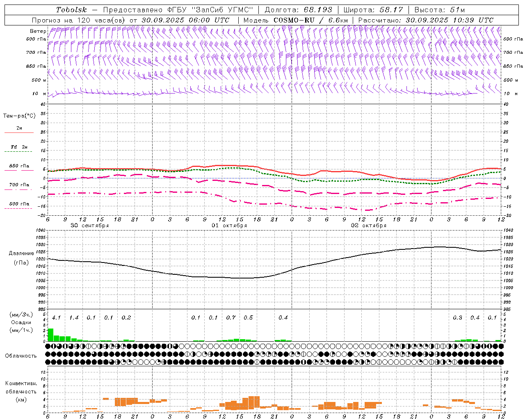Click the "Тем-ра(°C)" axis label
This screenshot has height=420, width=525.
[19, 116]
